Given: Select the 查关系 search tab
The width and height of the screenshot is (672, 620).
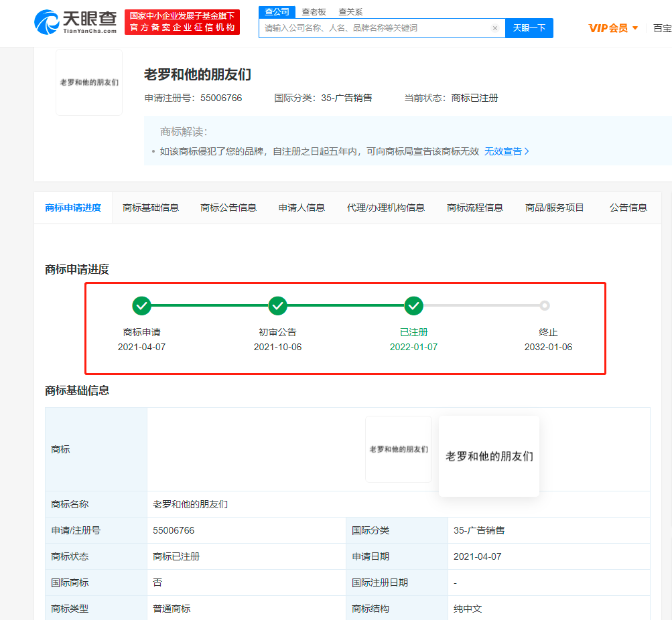Looking at the screenshot, I should 350,12.
